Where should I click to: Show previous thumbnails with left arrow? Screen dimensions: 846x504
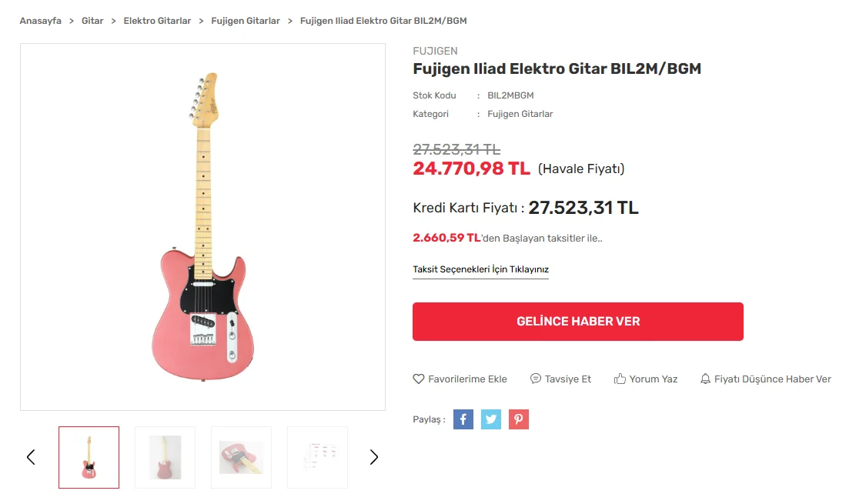[x=31, y=457]
